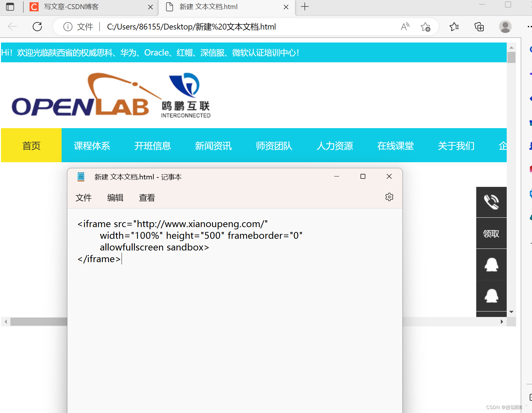Click the iframe scroll-down arrow

pyautogui.click(x=511, y=312)
